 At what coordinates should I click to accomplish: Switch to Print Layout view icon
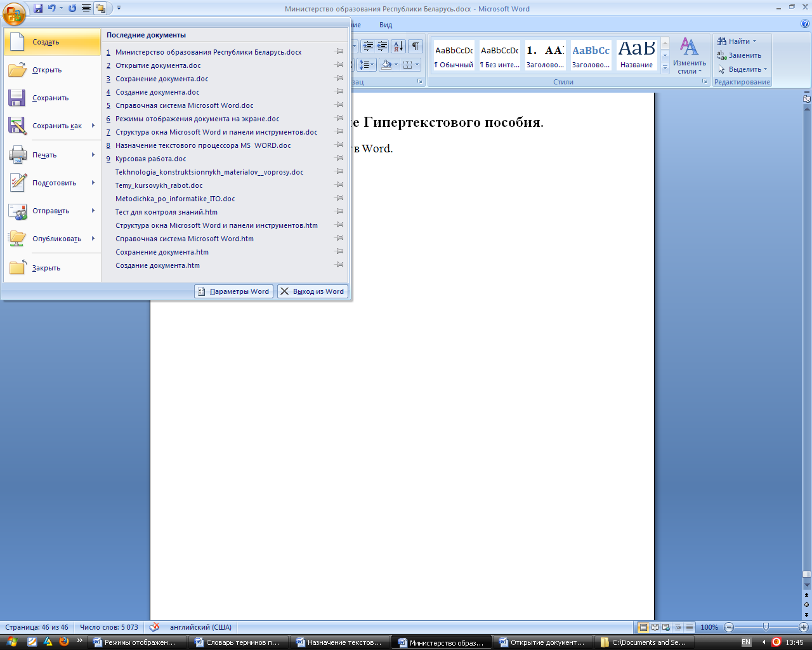pyautogui.click(x=643, y=627)
